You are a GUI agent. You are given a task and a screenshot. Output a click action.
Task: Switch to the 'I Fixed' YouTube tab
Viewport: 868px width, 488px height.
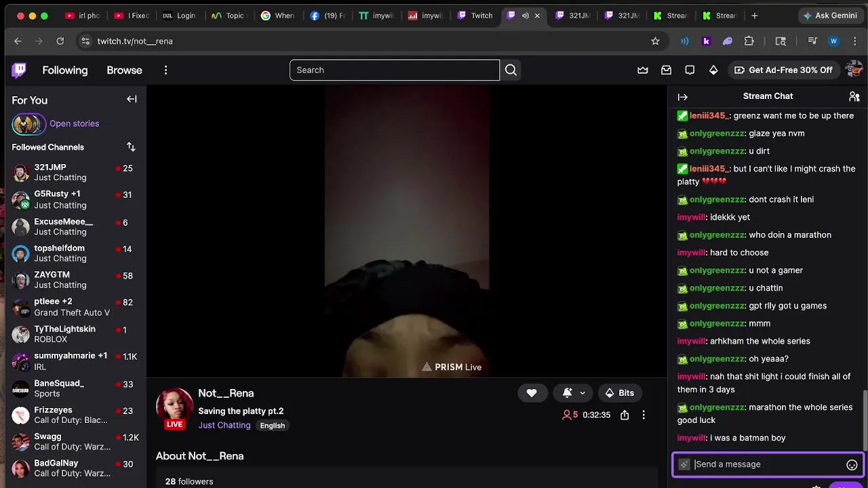coord(132,16)
